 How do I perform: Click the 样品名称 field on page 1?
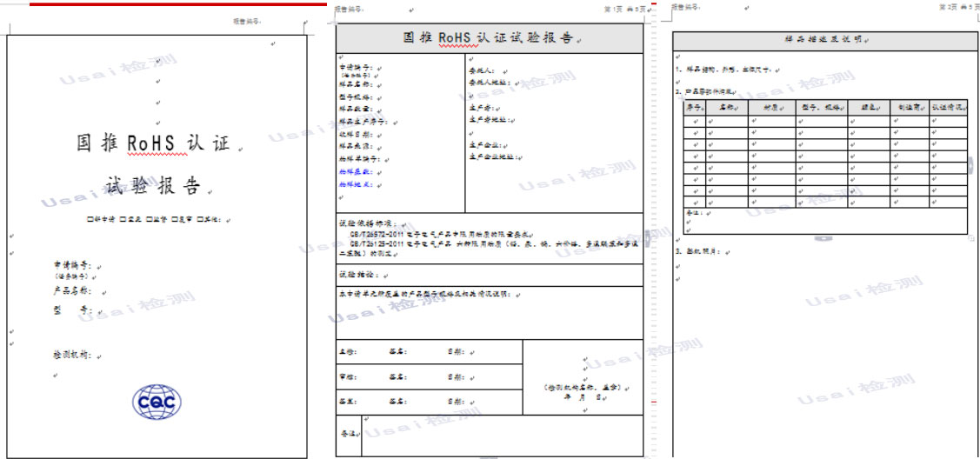click(357, 83)
